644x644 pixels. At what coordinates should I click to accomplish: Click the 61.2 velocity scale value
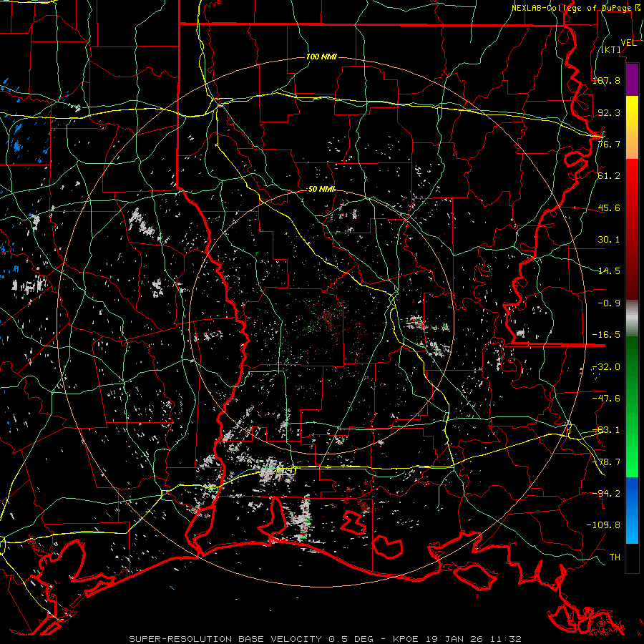tap(609, 176)
